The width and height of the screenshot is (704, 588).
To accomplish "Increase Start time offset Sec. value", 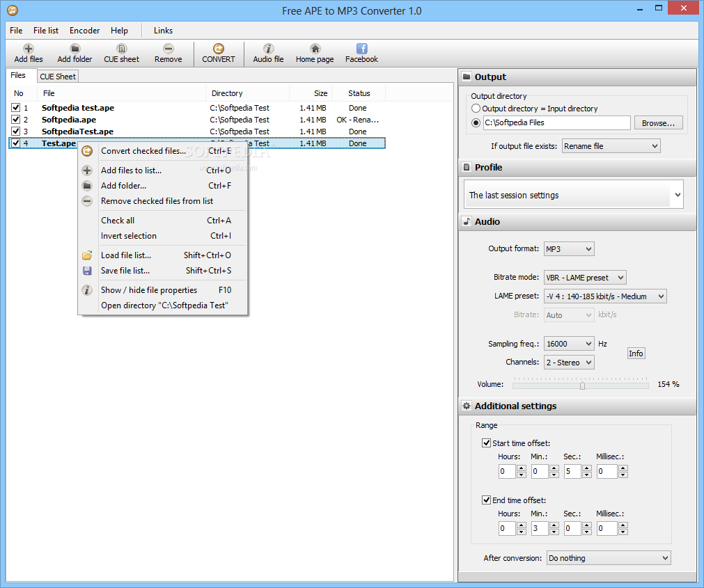I will tap(587, 468).
